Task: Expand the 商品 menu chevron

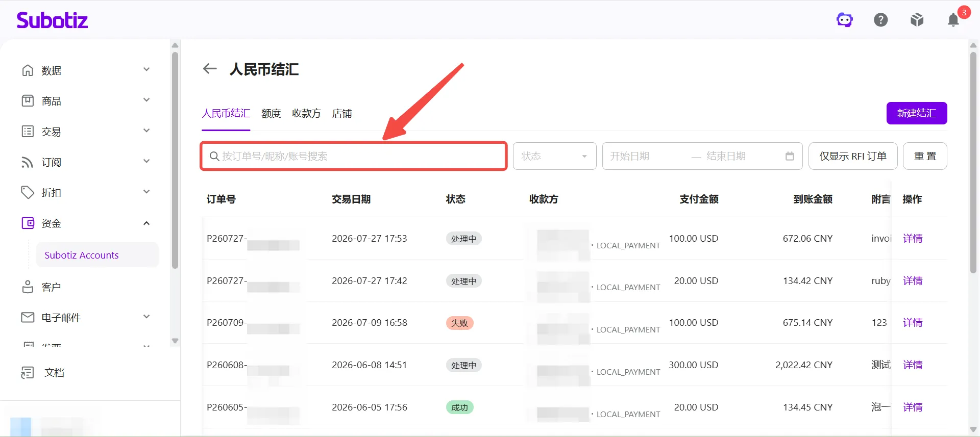Action: click(x=146, y=100)
